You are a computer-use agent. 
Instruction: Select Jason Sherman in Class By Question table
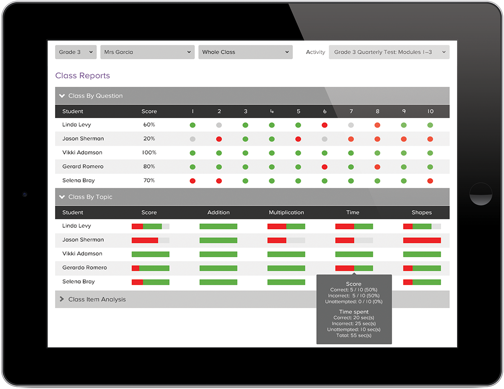tap(83, 138)
